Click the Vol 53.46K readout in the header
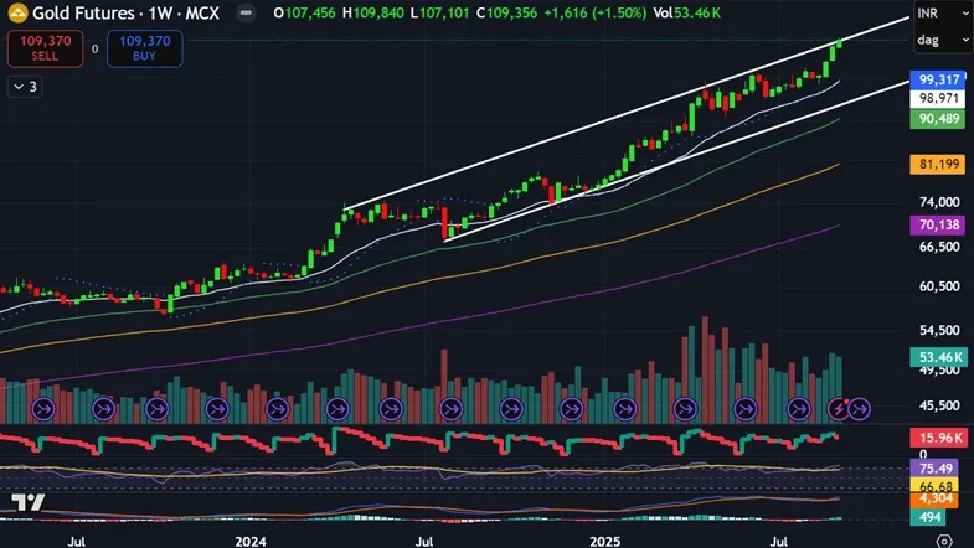 [x=686, y=13]
